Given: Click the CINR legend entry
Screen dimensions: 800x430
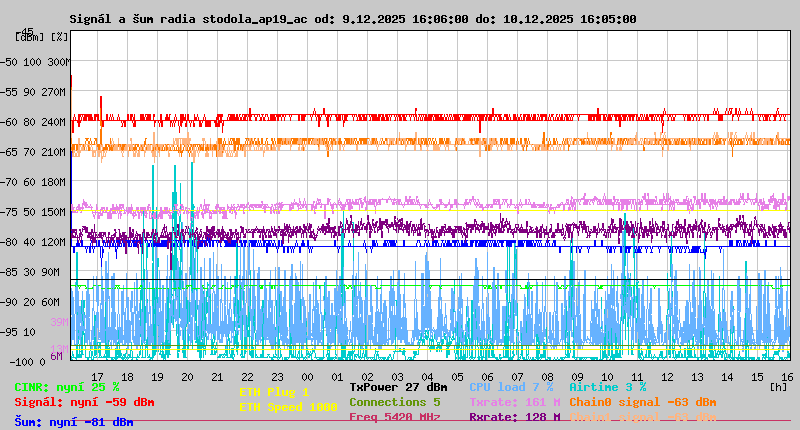Looking at the screenshot, I should click(x=66, y=387).
